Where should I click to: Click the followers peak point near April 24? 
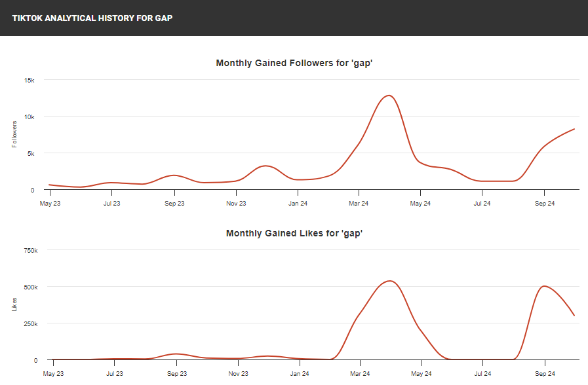389,96
